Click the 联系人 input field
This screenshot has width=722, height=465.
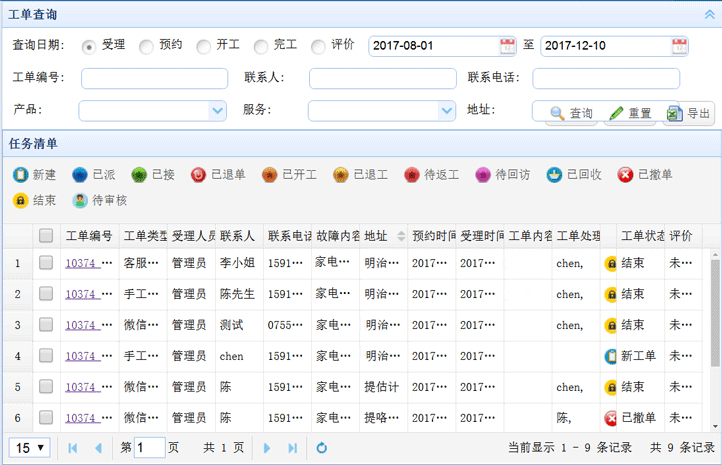coord(382,79)
